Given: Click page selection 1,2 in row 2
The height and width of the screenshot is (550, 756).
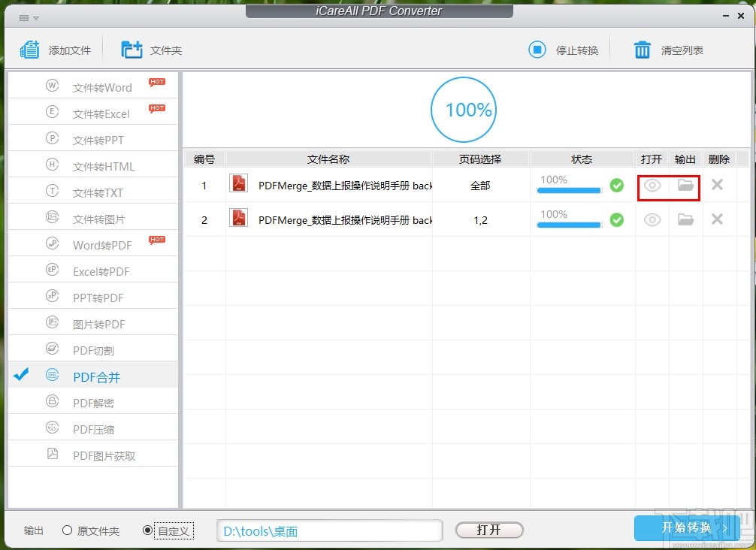Looking at the screenshot, I should click(x=481, y=220).
